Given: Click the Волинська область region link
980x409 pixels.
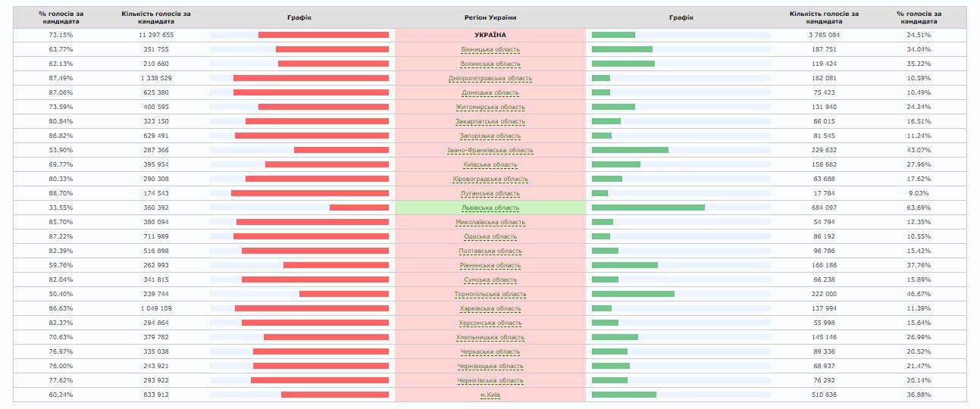Looking at the screenshot, I should (x=490, y=64).
